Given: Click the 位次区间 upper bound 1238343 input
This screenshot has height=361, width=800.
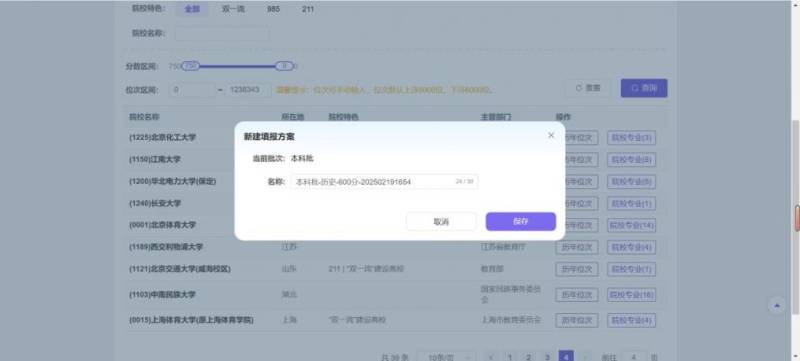Looking at the screenshot, I should point(248,90).
